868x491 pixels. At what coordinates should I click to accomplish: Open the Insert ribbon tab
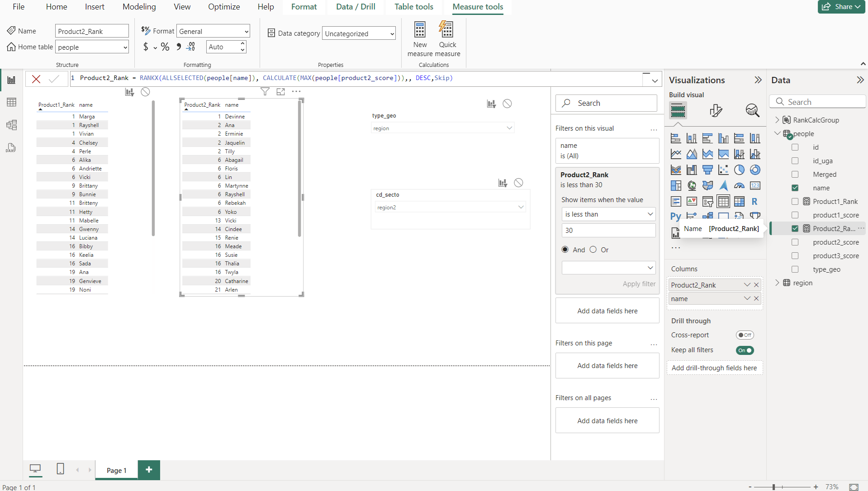point(95,7)
